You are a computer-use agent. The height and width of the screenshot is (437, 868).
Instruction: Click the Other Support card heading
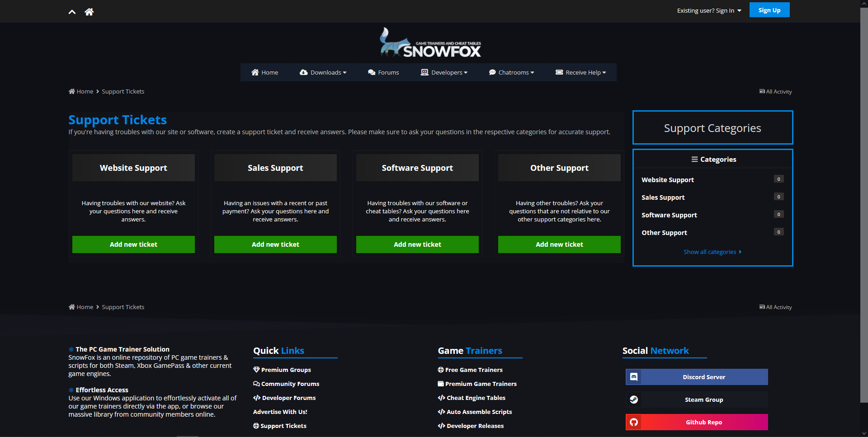tap(559, 168)
